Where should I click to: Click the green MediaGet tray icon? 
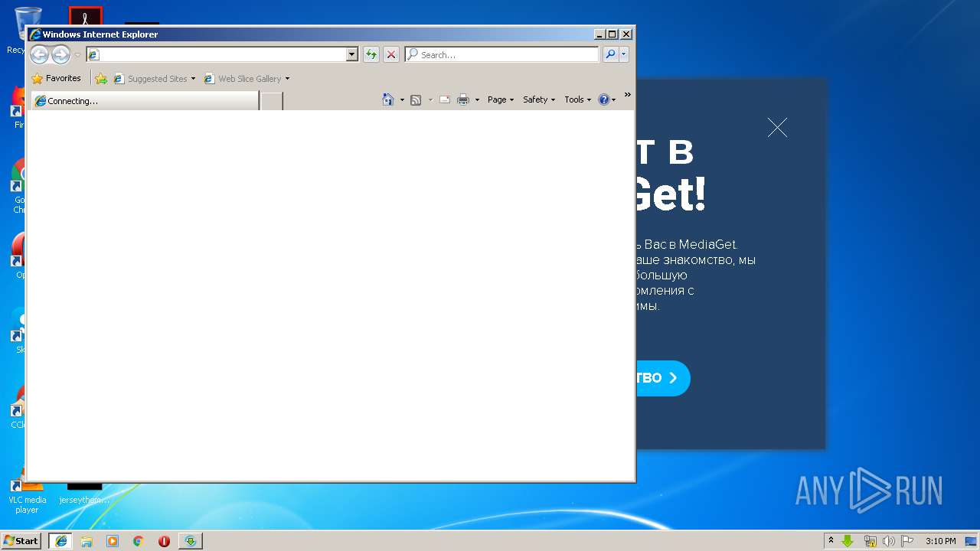(848, 540)
